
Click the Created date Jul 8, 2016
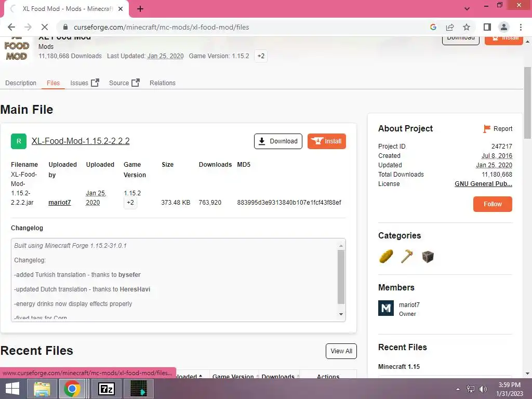coord(497,156)
